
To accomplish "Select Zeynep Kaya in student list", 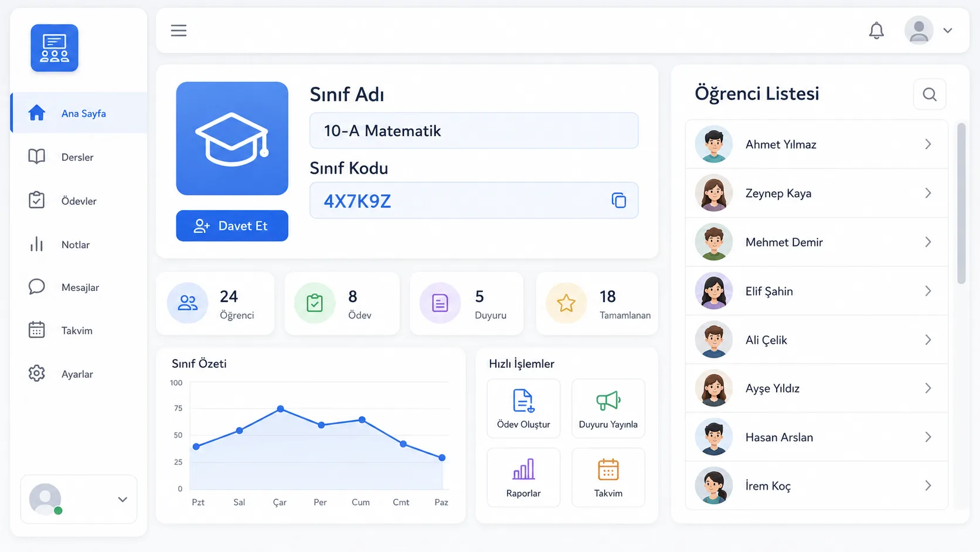I will [816, 193].
